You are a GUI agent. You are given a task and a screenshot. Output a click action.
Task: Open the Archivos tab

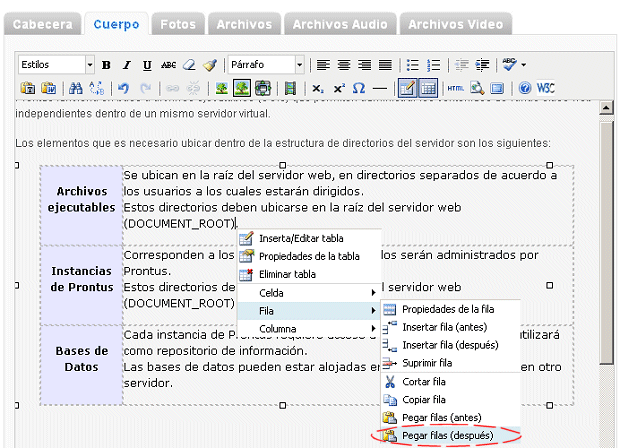(x=244, y=25)
